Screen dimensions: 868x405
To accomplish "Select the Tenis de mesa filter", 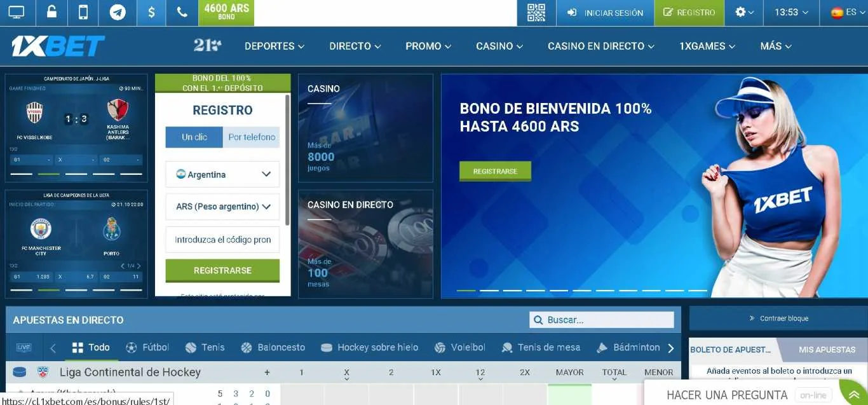I will [x=541, y=347].
